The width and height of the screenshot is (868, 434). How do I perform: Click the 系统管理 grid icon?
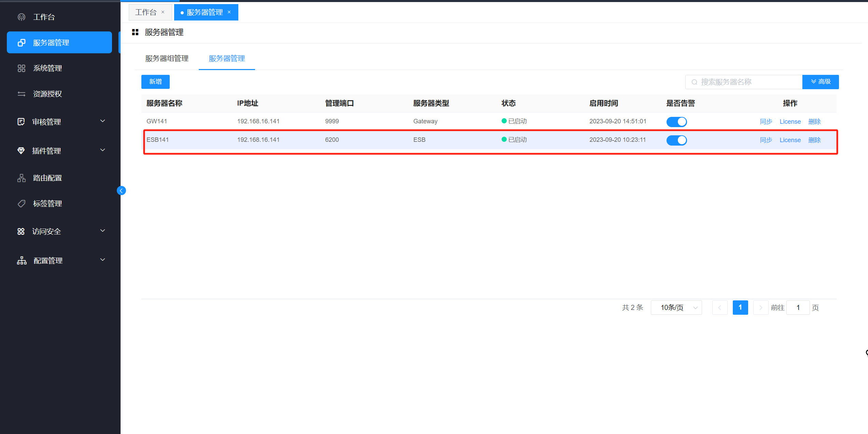click(21, 68)
